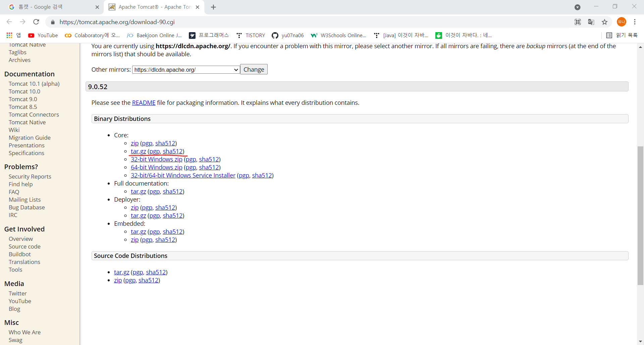Go back using the browser back arrow
The height and width of the screenshot is (345, 644).
(9, 22)
